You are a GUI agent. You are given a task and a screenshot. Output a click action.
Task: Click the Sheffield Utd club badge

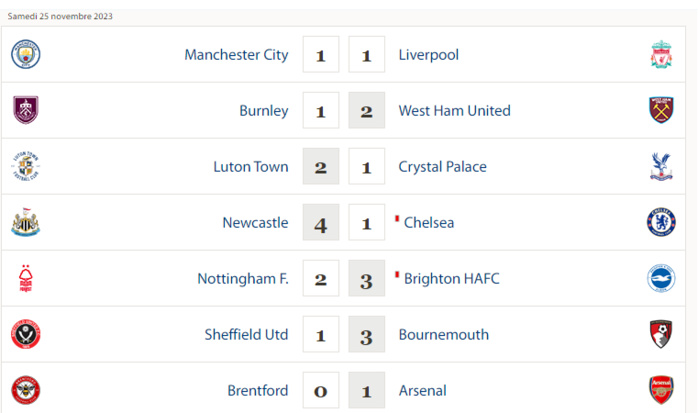pyautogui.click(x=26, y=334)
